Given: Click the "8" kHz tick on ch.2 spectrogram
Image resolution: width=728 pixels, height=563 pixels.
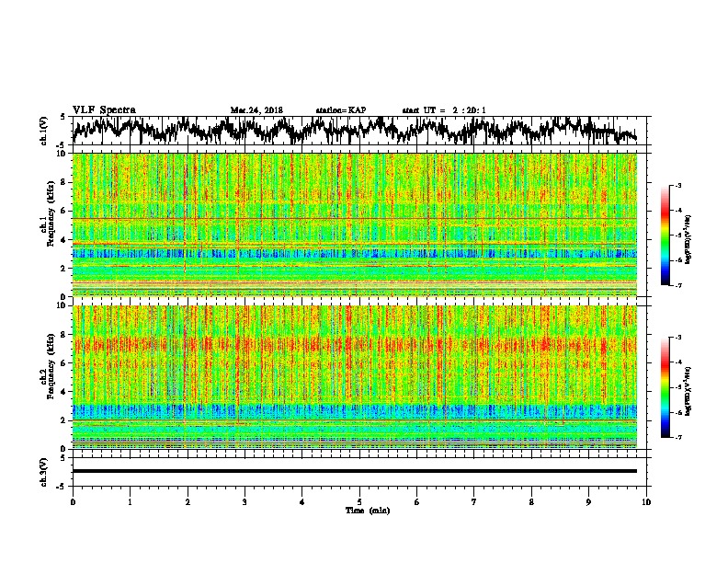Looking at the screenshot, I should [x=63, y=335].
